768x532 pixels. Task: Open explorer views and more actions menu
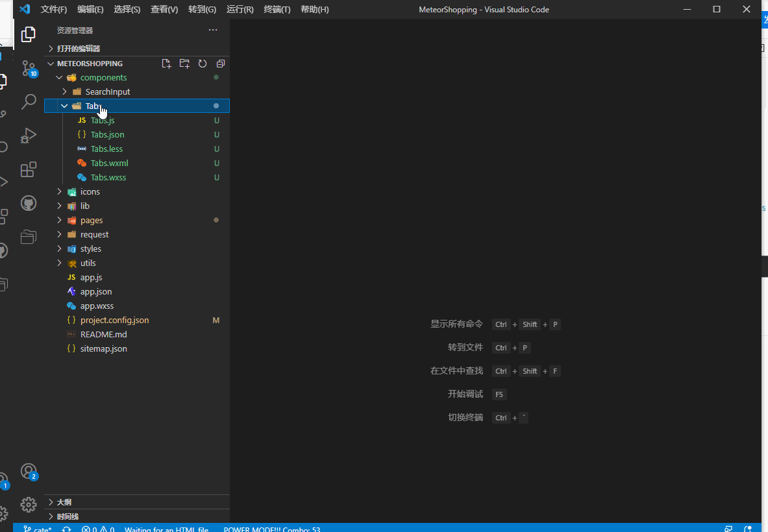tap(212, 30)
